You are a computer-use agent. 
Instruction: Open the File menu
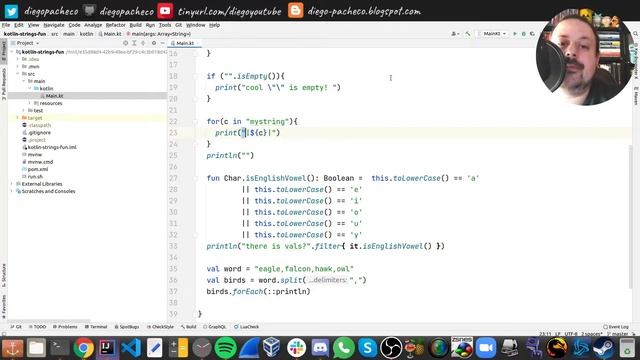(x=6, y=25)
